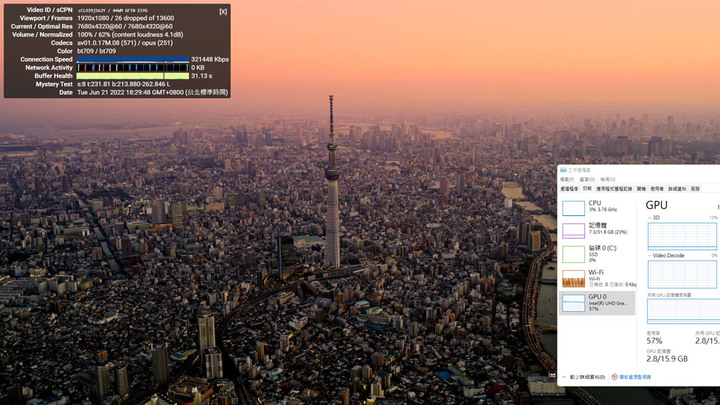720x405 pixels.
Task: Click the '57%' utilization value under graphs
Action: tap(654, 341)
